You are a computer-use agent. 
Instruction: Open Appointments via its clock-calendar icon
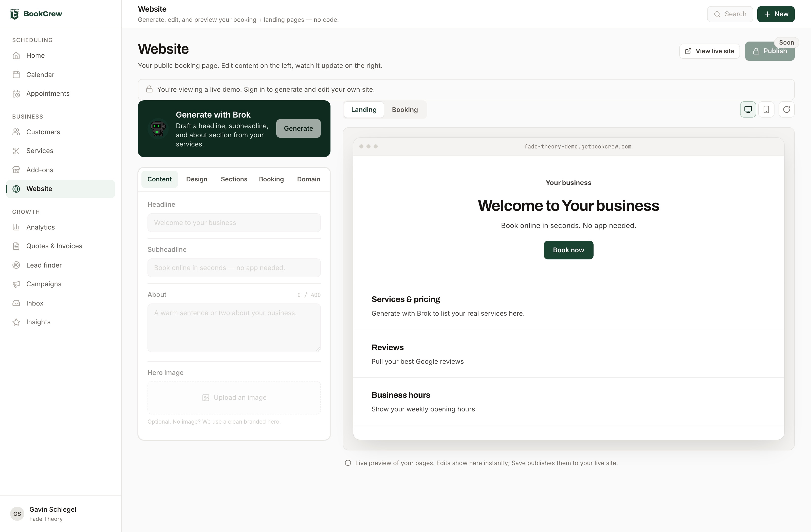click(16, 94)
